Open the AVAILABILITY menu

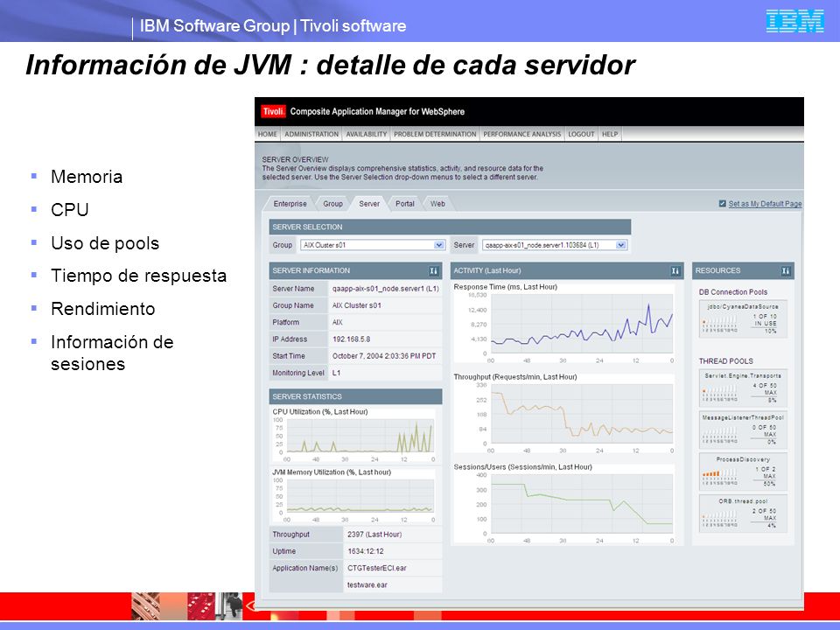coord(367,134)
